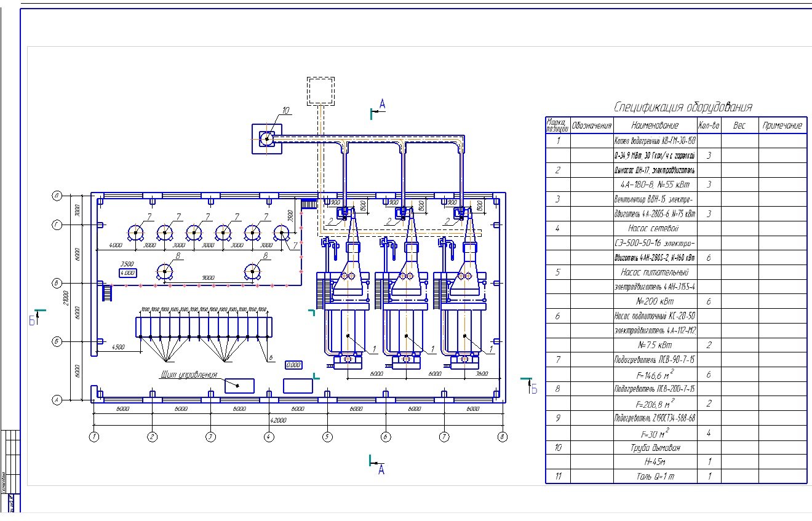Click the "Наименование" column header
Screen dimensions: 812x521
click(655, 125)
